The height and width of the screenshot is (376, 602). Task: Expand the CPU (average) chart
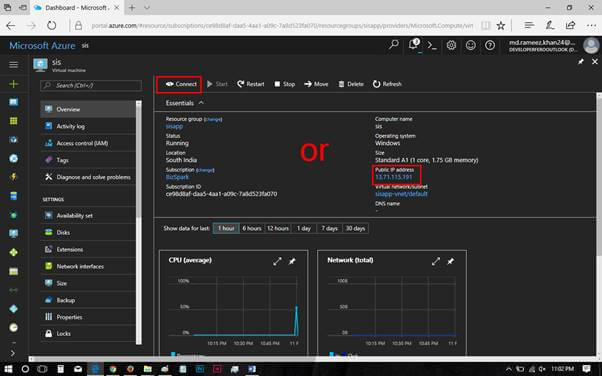pyautogui.click(x=277, y=262)
